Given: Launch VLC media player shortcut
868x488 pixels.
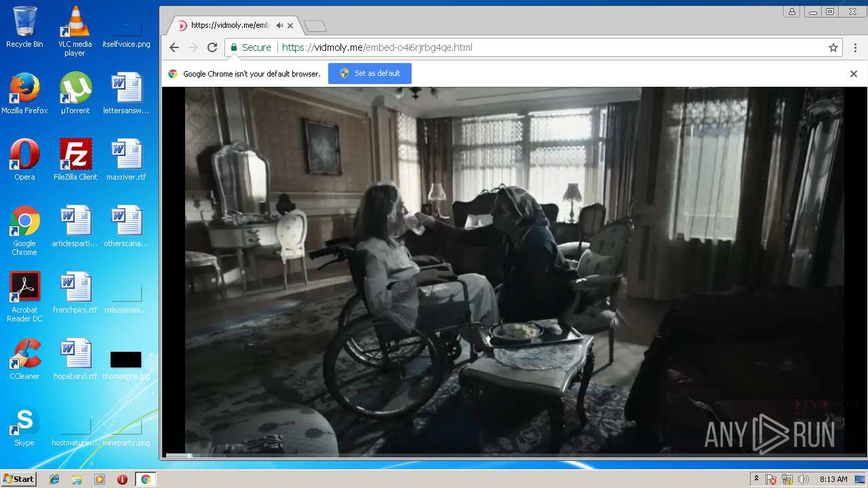Looking at the screenshot, I should pos(75,31).
